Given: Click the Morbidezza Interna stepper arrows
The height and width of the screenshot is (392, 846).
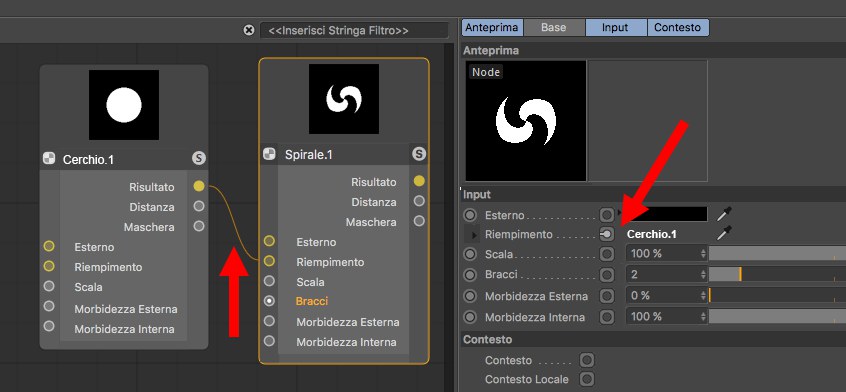Looking at the screenshot, I should coord(703,317).
